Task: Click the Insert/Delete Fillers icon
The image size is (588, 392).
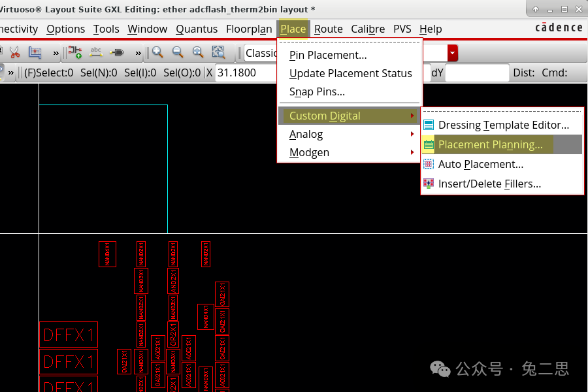Action: point(429,184)
